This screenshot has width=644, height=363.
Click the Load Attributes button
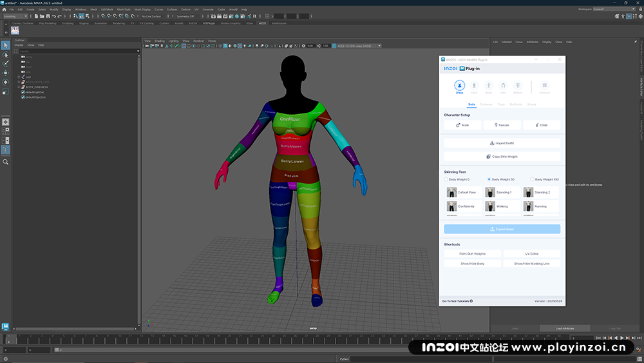pos(565,328)
